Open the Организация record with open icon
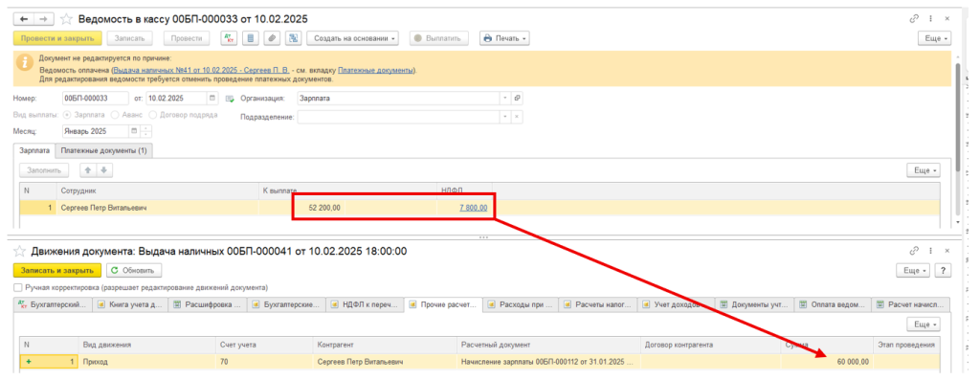This screenshot has height=381, width=980. tap(517, 99)
